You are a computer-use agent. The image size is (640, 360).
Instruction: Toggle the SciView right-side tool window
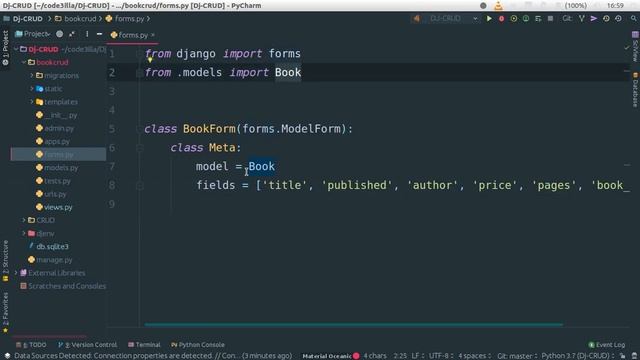click(635, 47)
